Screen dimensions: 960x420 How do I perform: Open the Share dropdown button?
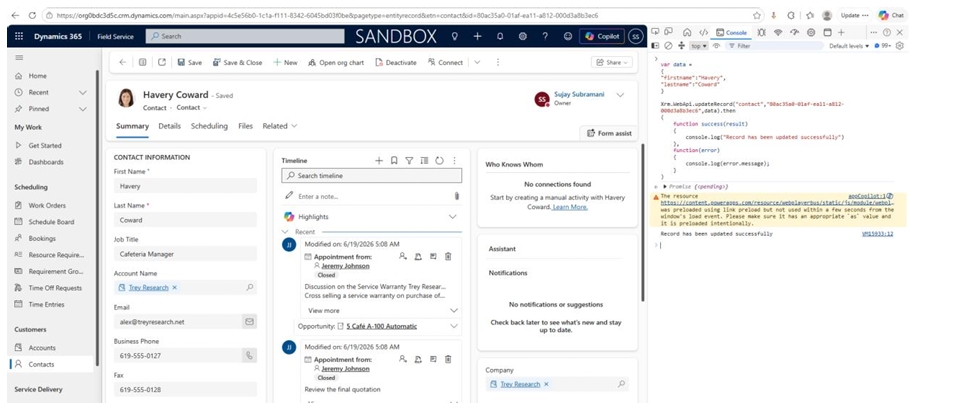[x=611, y=62]
